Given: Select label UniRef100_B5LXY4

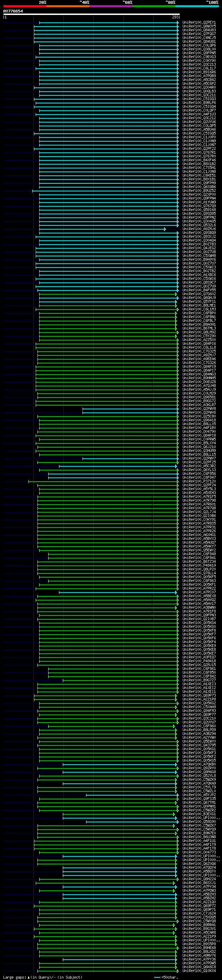Looking at the screenshot, I should click(x=199, y=443).
